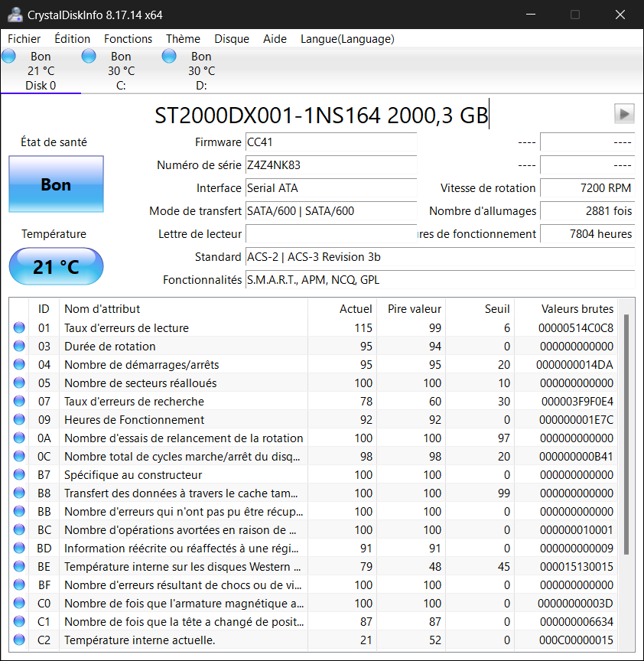Click the 21 °C temperature button
The height and width of the screenshot is (661, 644).
click(56, 267)
